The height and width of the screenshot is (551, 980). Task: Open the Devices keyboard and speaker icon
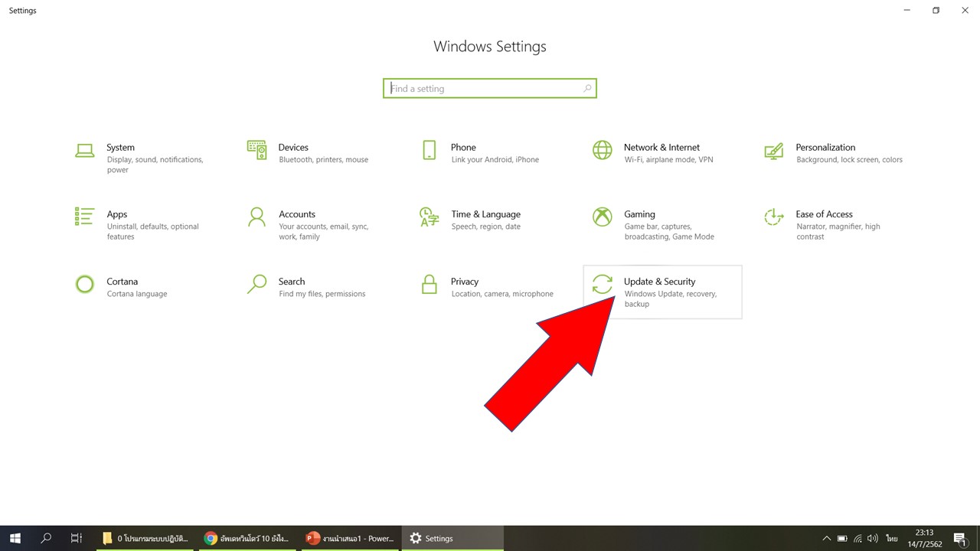click(256, 150)
